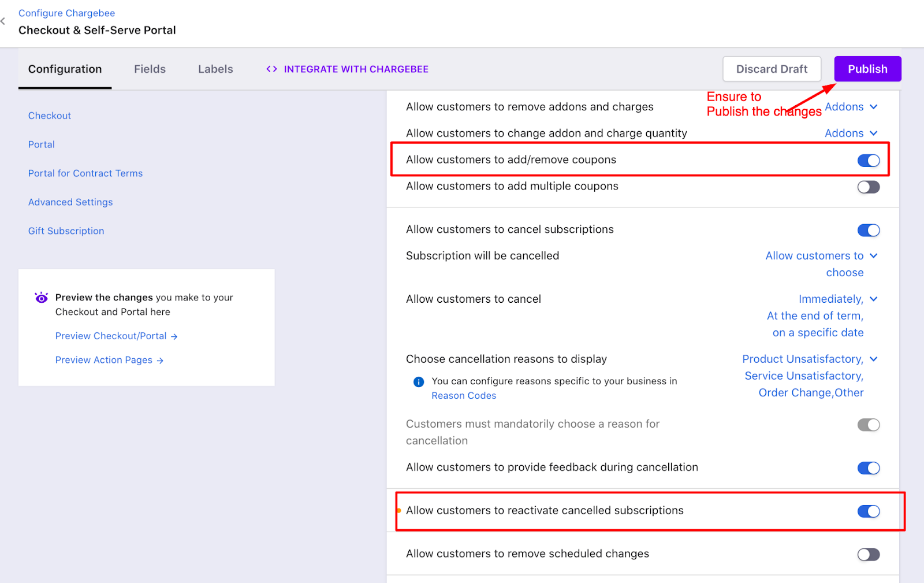Click the eye icon in the preview panel

click(40, 298)
